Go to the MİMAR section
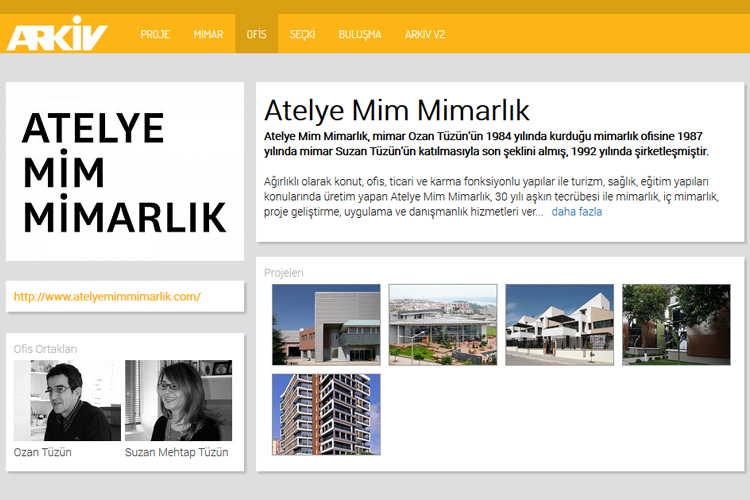Viewport: 750px width, 500px height. (x=208, y=34)
